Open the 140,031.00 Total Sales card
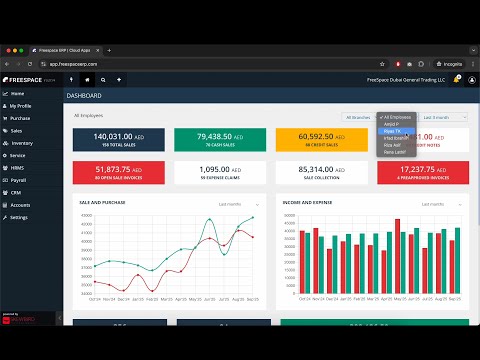Screen dimensions: 480x360 pyautogui.click(x=119, y=140)
